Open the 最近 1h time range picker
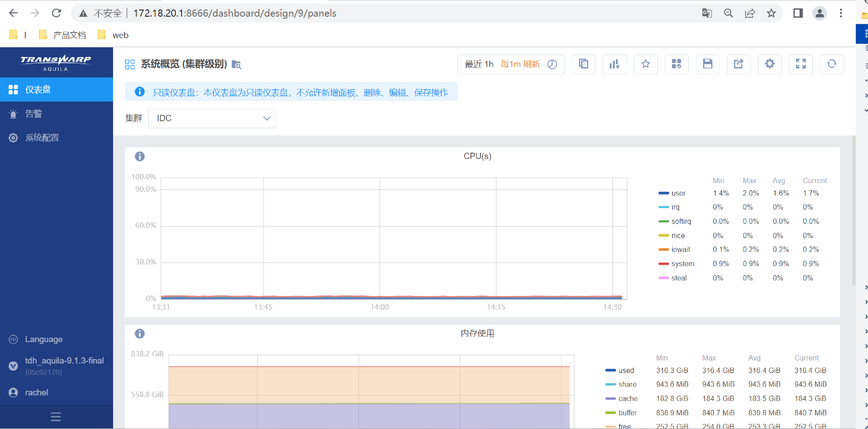This screenshot has width=868, height=429. [x=479, y=64]
